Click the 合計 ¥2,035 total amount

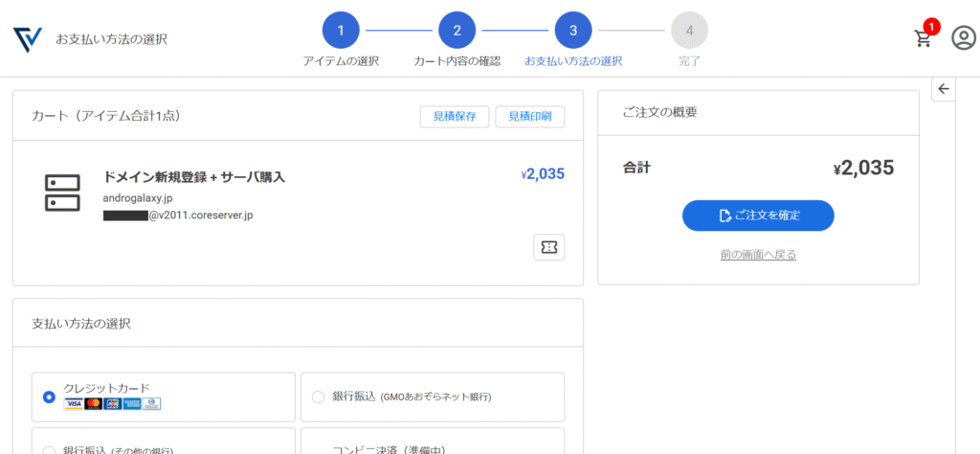[864, 168]
